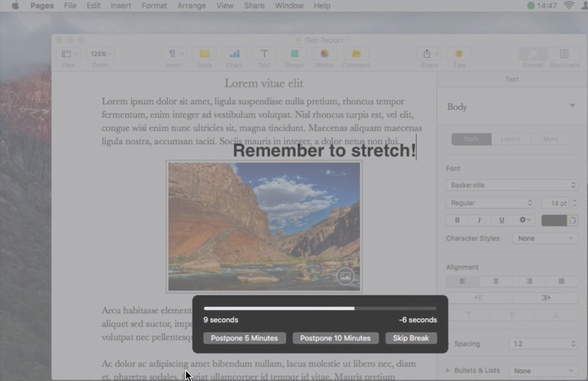Viewport: 588px width, 381px height.
Task: Switch to the Layout tab in the sidebar
Action: point(511,139)
